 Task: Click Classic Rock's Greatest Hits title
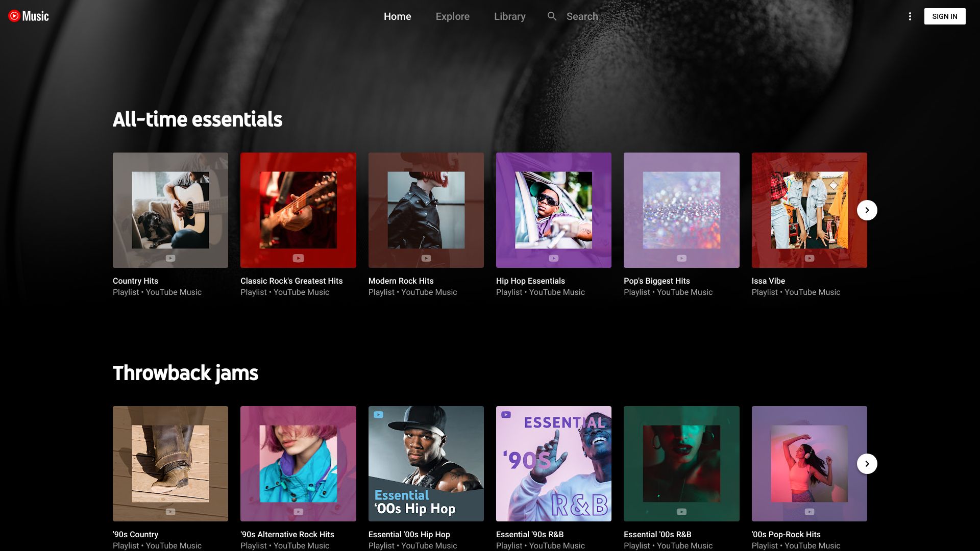pos(291,281)
